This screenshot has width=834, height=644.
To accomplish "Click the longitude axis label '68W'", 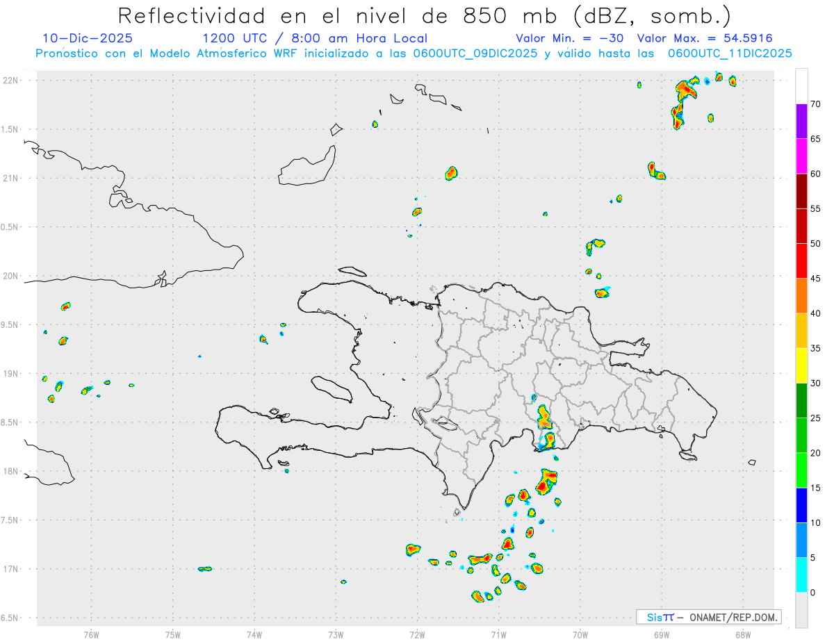I will tap(743, 634).
